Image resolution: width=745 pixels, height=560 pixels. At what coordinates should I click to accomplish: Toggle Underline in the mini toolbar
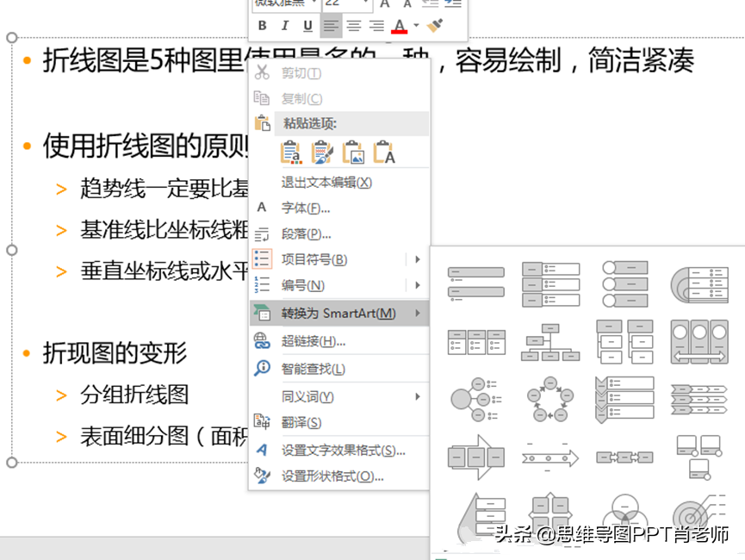(307, 26)
